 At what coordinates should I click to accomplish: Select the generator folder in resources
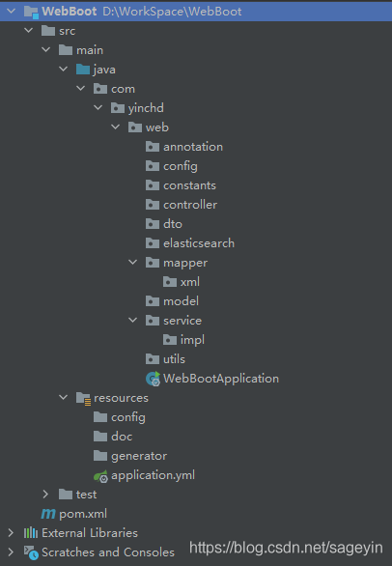coord(130,456)
